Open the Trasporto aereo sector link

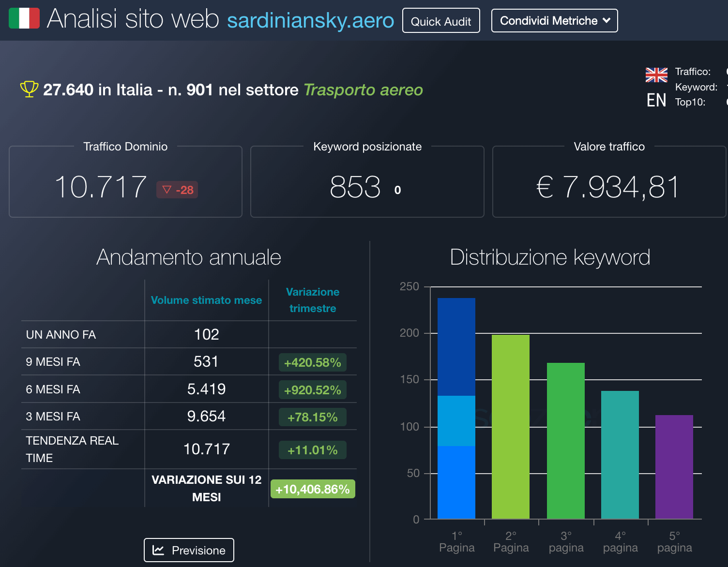[363, 90]
